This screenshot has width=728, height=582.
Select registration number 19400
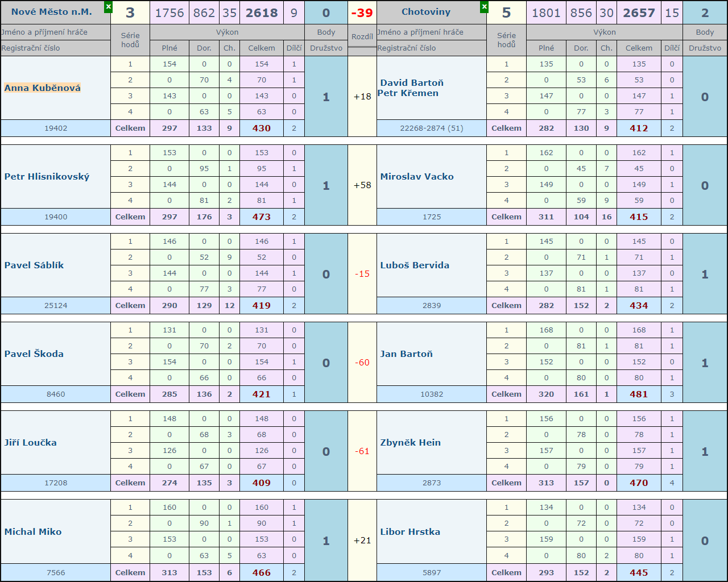click(x=56, y=217)
